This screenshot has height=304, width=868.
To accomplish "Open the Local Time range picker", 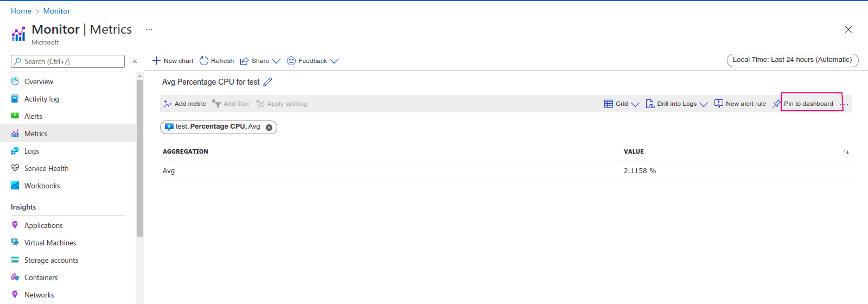I will (793, 60).
